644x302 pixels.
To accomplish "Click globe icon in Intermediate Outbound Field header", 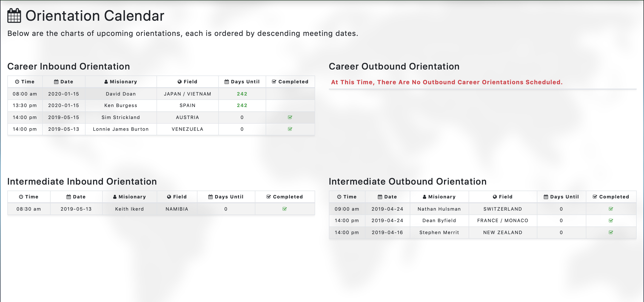I will [x=495, y=197].
